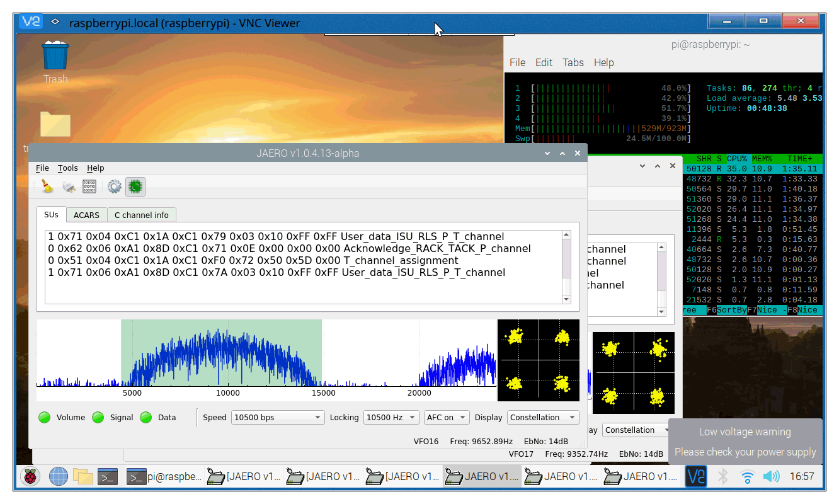Screen dimensions: 839x504
Task: Select the desktop folder icon below Trash
Action: click(55, 124)
